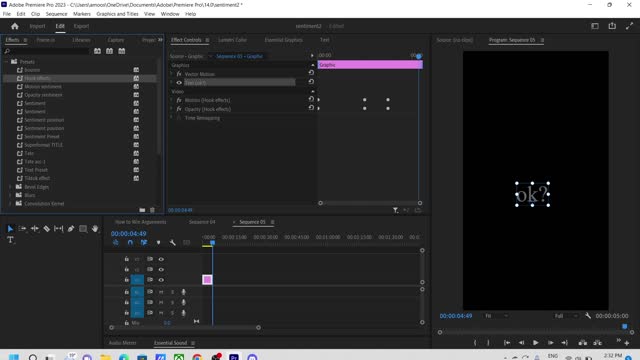Viewport: 640px width, 360px height.
Task: Show overflow panels chevron in Effects group
Action: click(160, 40)
